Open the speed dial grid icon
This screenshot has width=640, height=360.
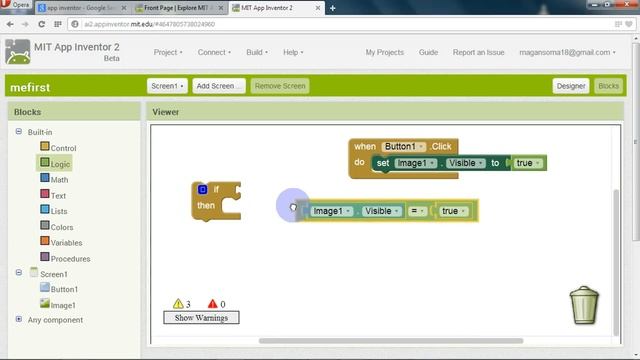point(58,24)
